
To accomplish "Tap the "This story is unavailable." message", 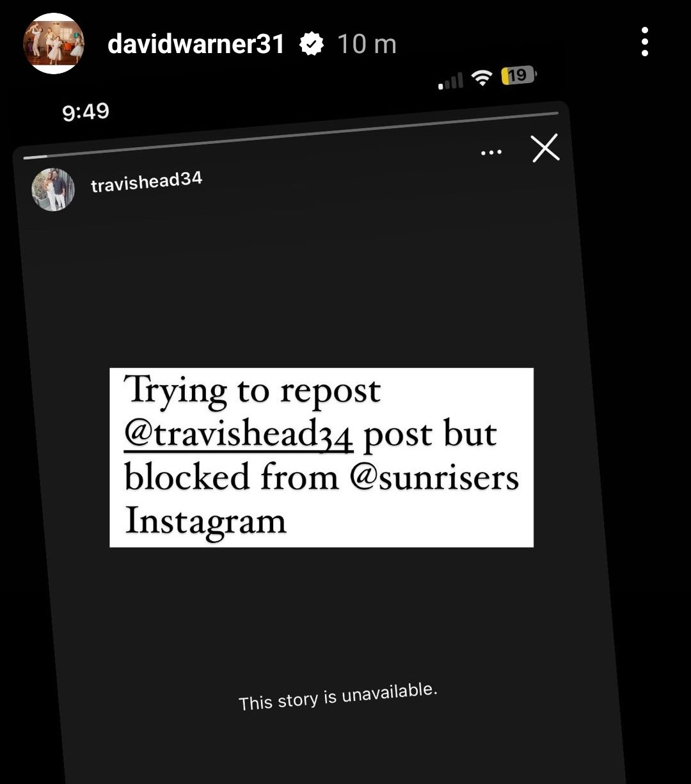I will pos(338,696).
